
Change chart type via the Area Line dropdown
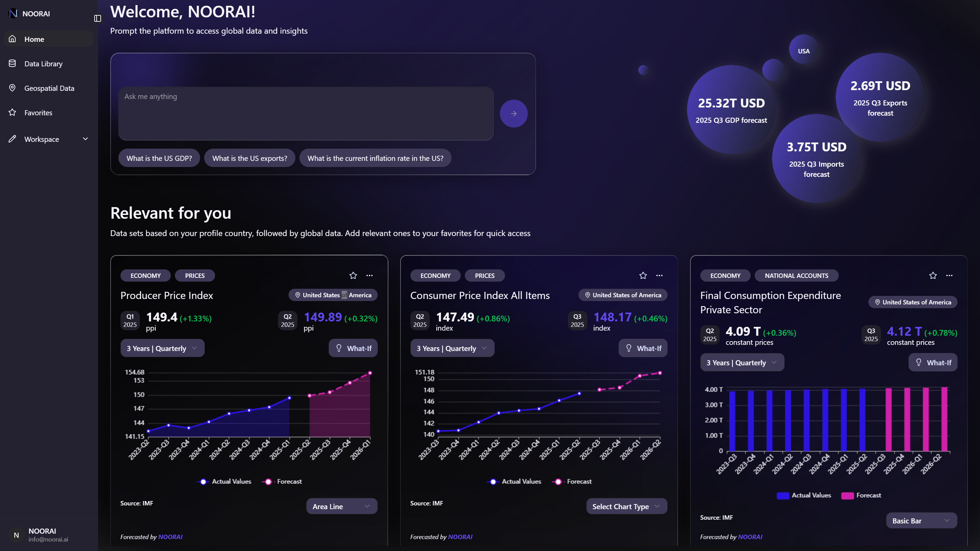341,506
